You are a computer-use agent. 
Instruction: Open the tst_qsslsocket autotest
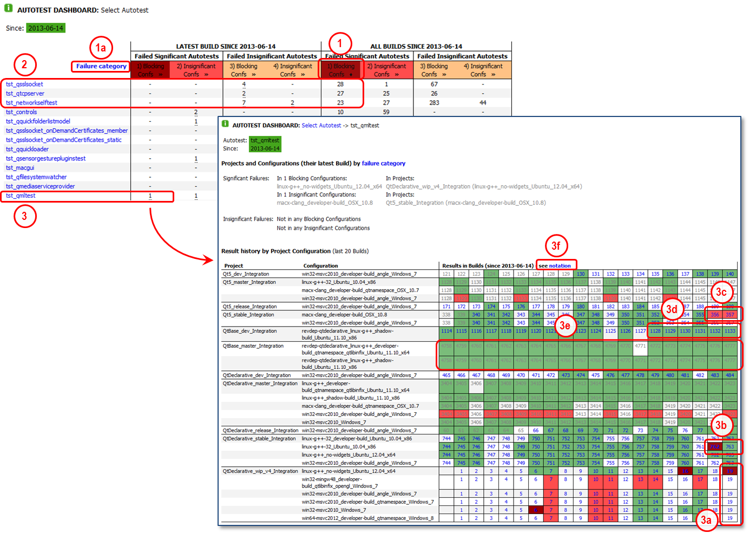24,84
